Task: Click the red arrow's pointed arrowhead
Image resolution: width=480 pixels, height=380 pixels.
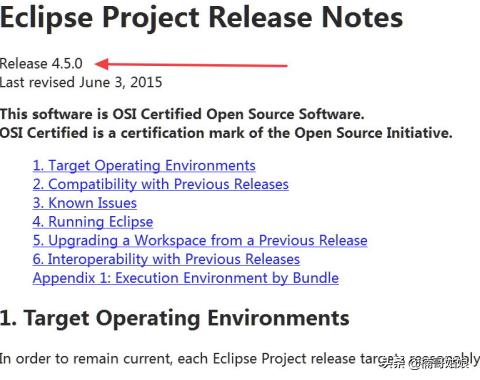Action: pyautogui.click(x=102, y=64)
